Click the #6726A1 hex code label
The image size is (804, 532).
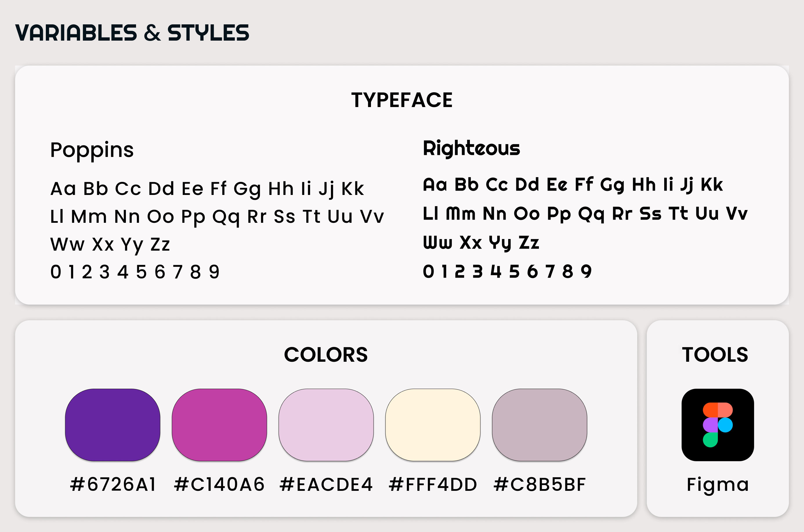[x=113, y=484]
